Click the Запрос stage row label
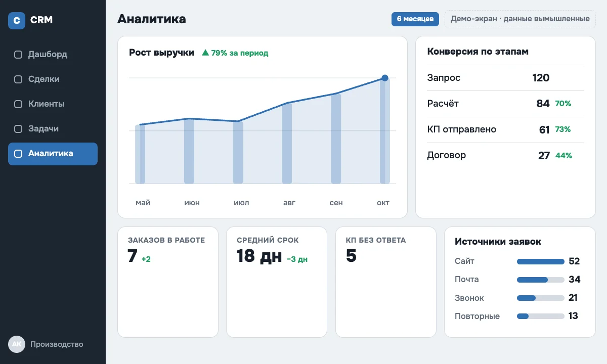The width and height of the screenshot is (607, 364). [x=444, y=78]
